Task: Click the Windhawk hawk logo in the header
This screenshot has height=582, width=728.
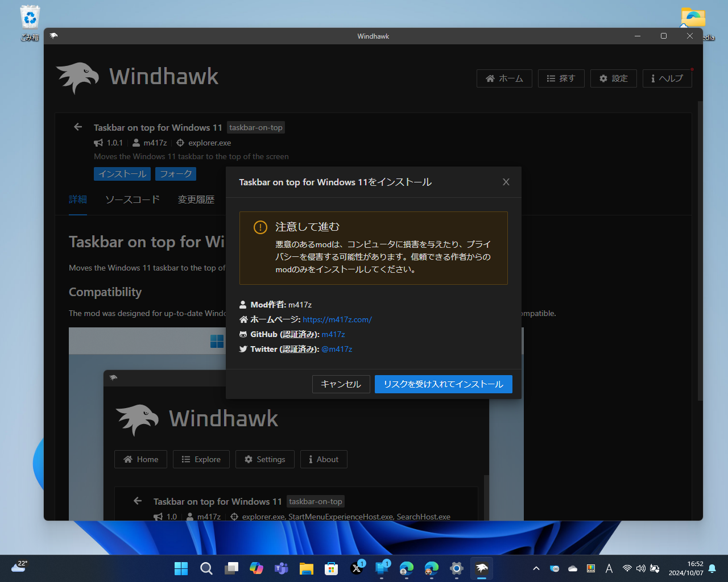Action: click(78, 77)
